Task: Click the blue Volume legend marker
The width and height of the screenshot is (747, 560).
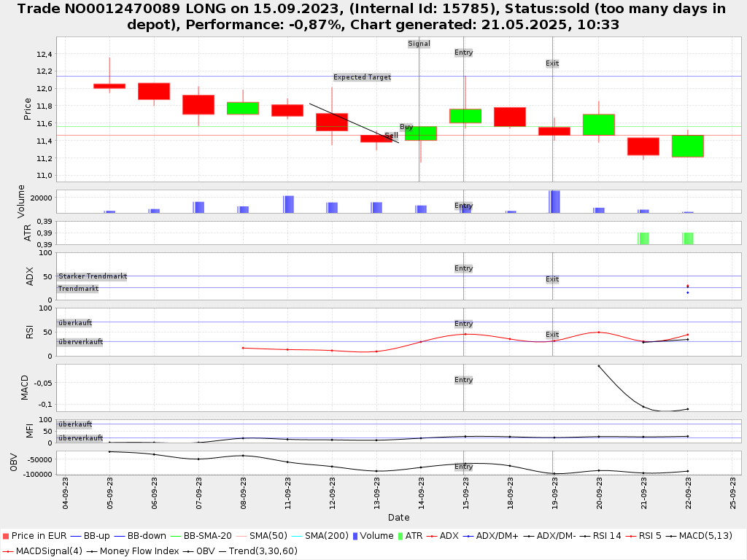Action: tap(355, 536)
